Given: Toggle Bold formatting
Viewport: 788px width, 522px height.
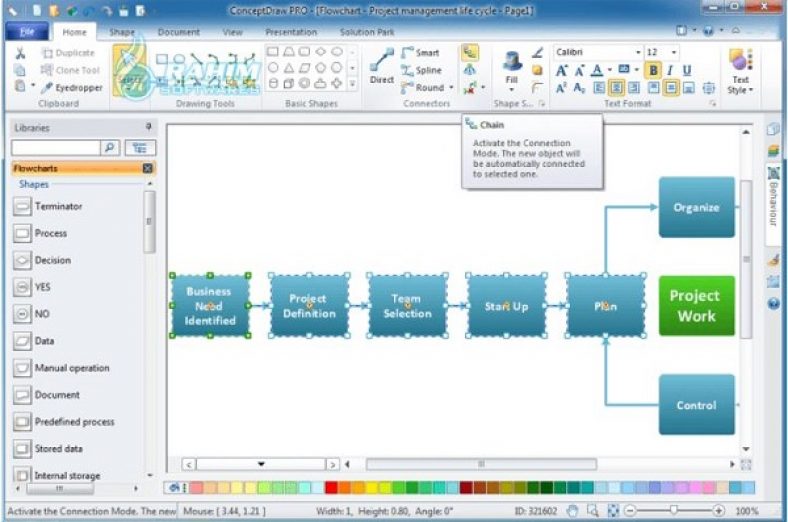Looking at the screenshot, I should pyautogui.click(x=653, y=70).
